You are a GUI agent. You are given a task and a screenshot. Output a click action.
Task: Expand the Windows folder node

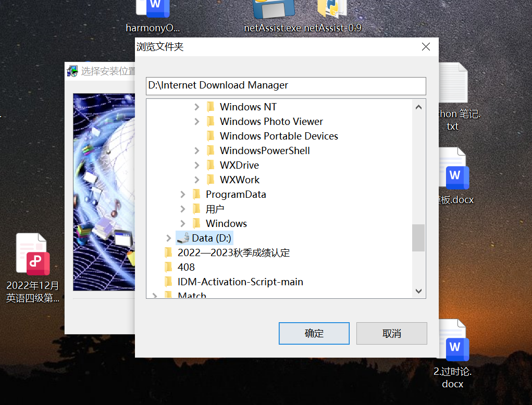pos(183,224)
